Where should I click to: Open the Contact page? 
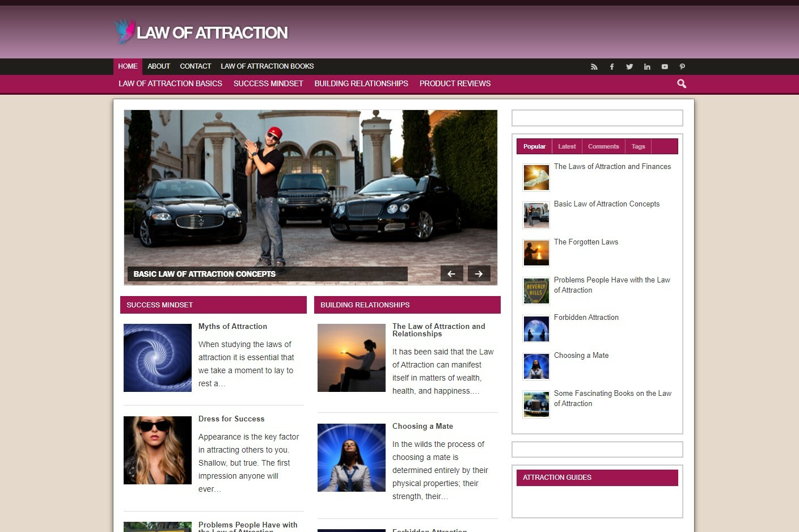point(196,66)
